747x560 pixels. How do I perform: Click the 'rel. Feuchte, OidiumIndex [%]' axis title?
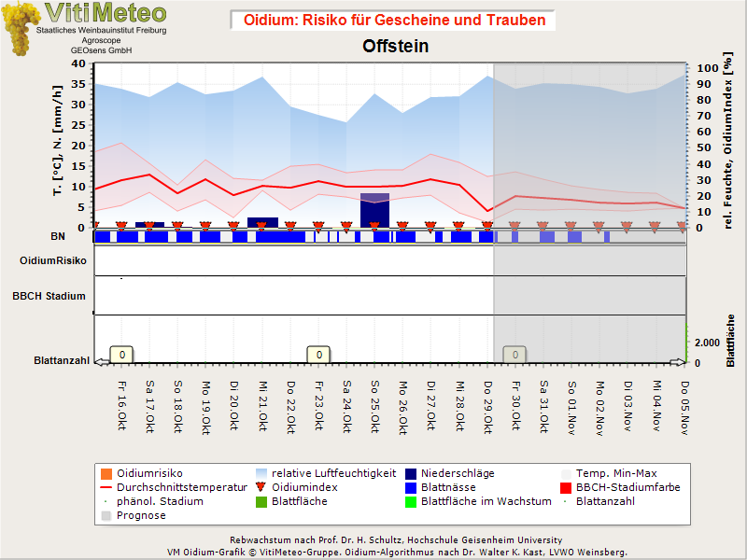point(727,141)
